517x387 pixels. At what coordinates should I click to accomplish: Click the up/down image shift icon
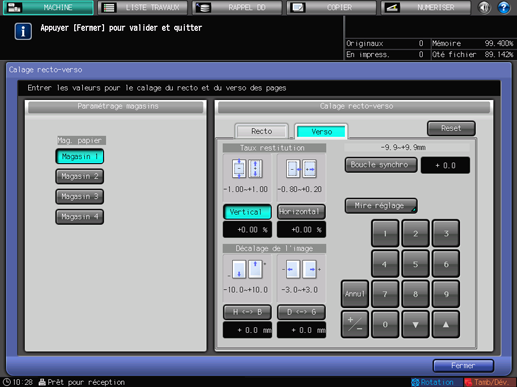(247, 270)
